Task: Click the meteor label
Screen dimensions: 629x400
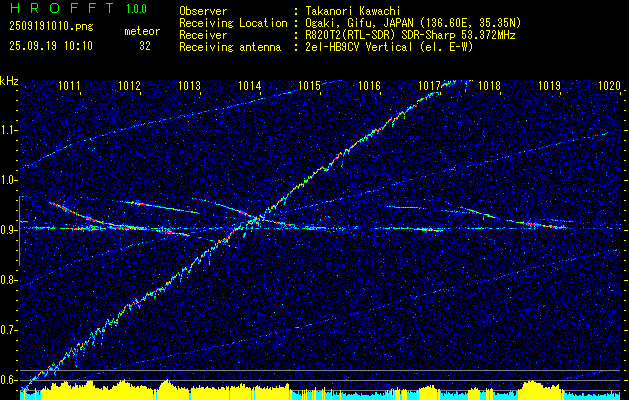Action: pos(142,31)
